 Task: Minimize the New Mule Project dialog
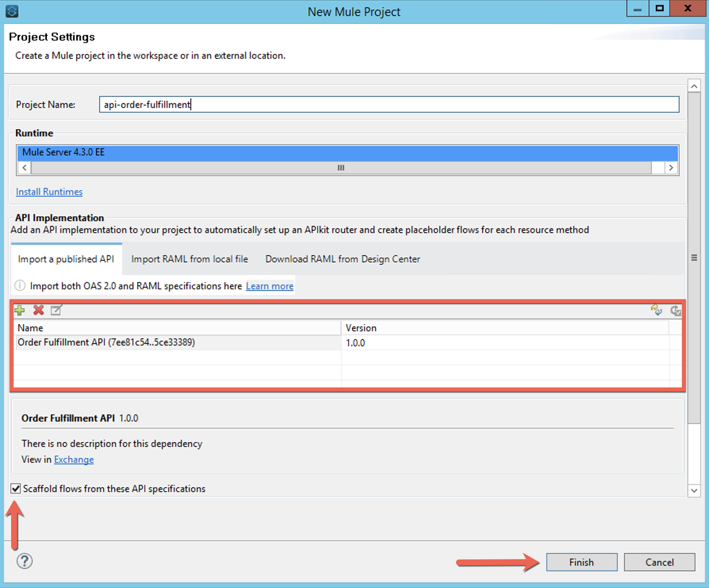[x=638, y=9]
